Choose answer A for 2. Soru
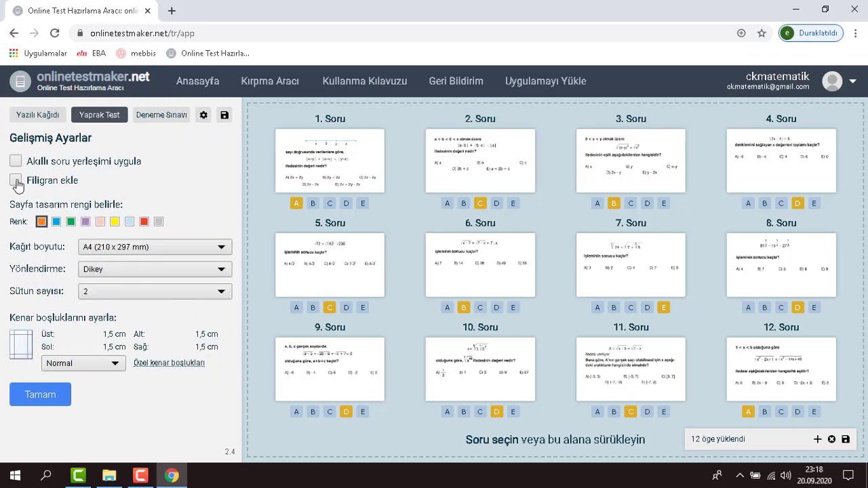868x488 pixels. pyautogui.click(x=447, y=203)
